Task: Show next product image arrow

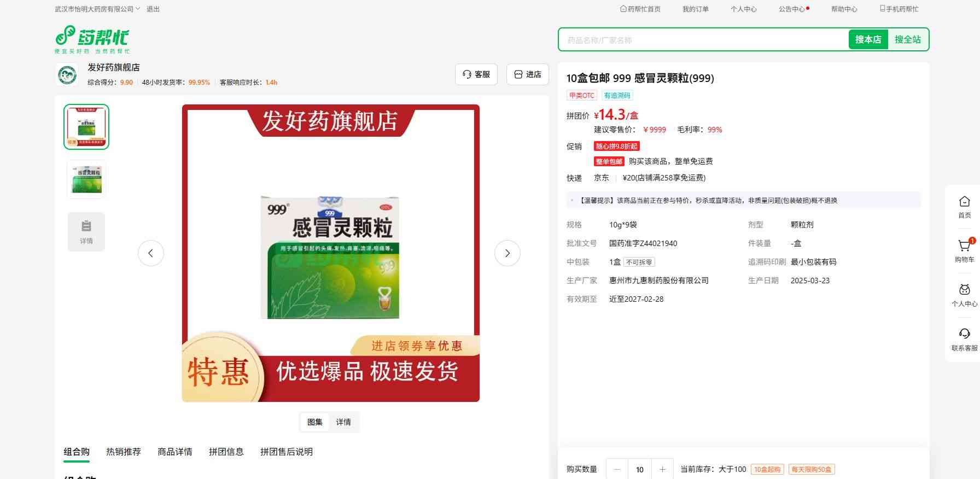Action: click(507, 253)
